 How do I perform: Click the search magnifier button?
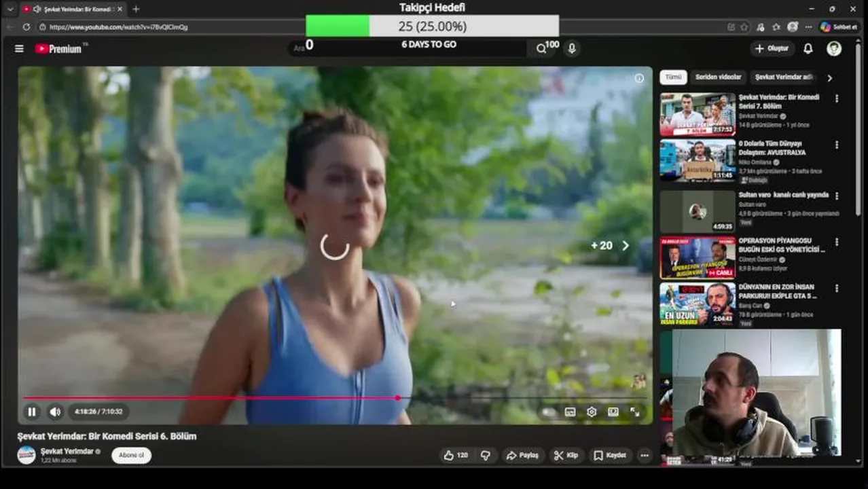pos(541,49)
